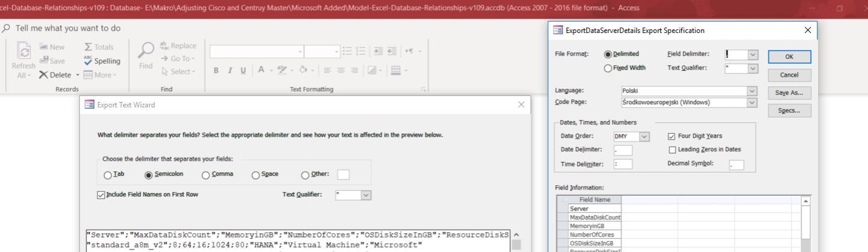The width and height of the screenshot is (868, 252).
Task: Click the Alternate Row Color icon
Action: [395, 71]
